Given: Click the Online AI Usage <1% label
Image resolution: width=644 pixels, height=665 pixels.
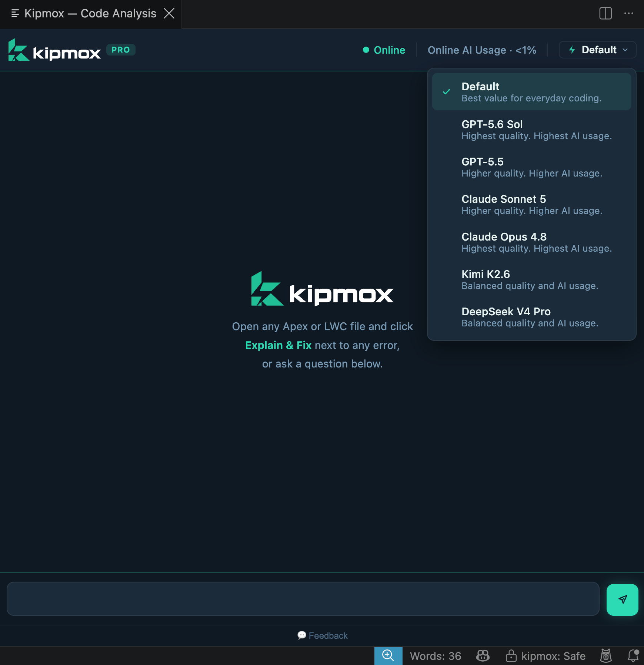Looking at the screenshot, I should pos(482,50).
